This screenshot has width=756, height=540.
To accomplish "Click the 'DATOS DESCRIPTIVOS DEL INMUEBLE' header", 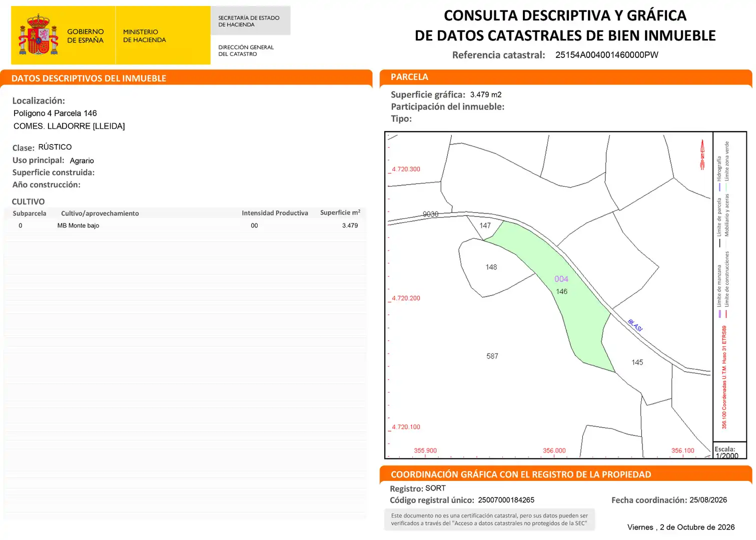I will click(89, 78).
